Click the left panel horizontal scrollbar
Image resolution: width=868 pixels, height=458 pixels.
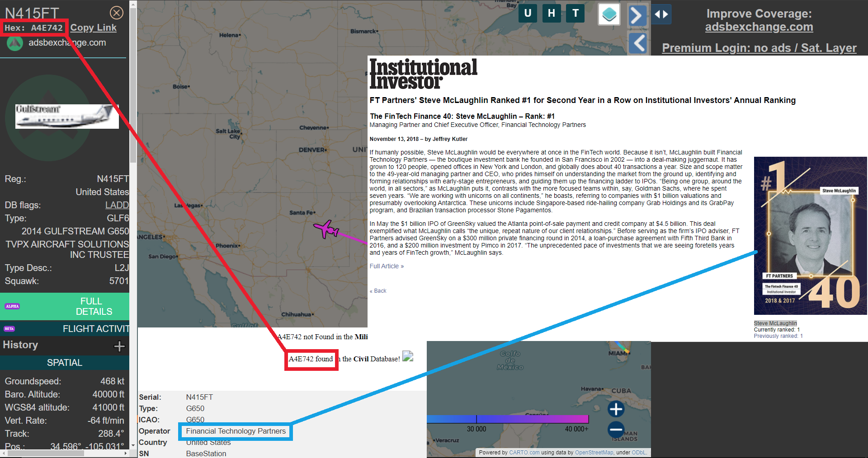click(x=45, y=453)
